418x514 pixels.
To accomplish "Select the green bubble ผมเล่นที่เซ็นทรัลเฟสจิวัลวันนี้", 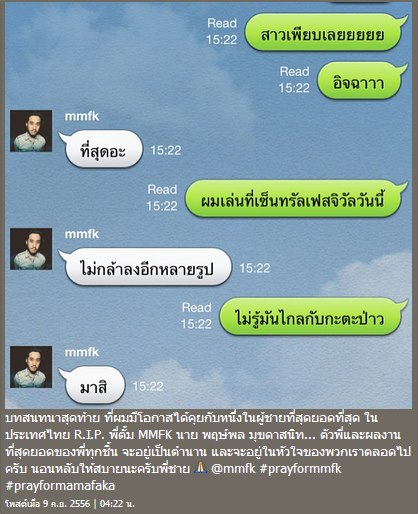I will (295, 199).
